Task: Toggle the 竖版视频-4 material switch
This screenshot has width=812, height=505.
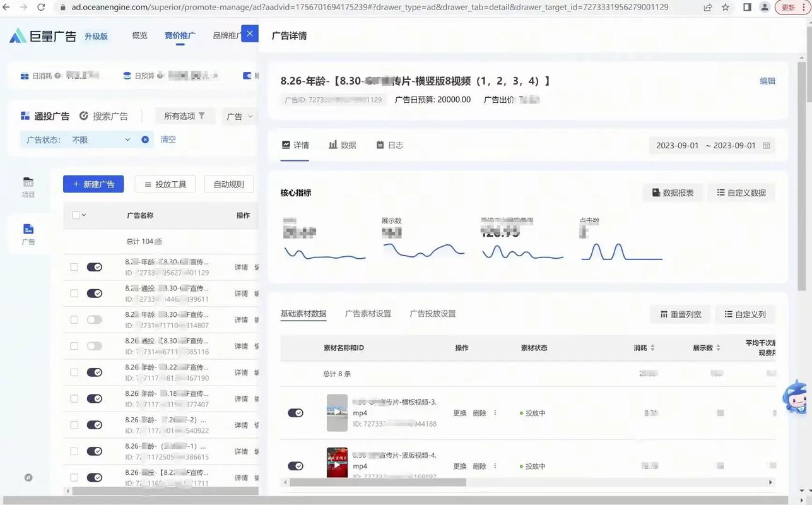Action: pyautogui.click(x=295, y=466)
